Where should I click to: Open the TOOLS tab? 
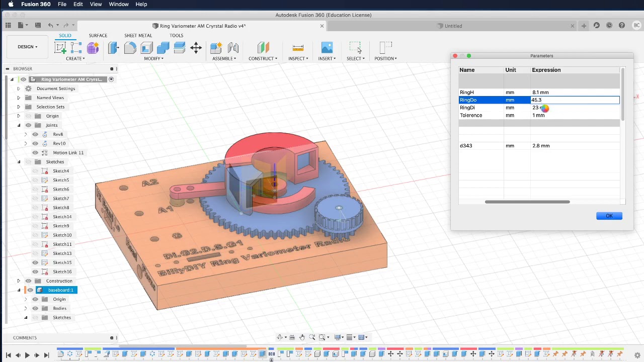176,36
